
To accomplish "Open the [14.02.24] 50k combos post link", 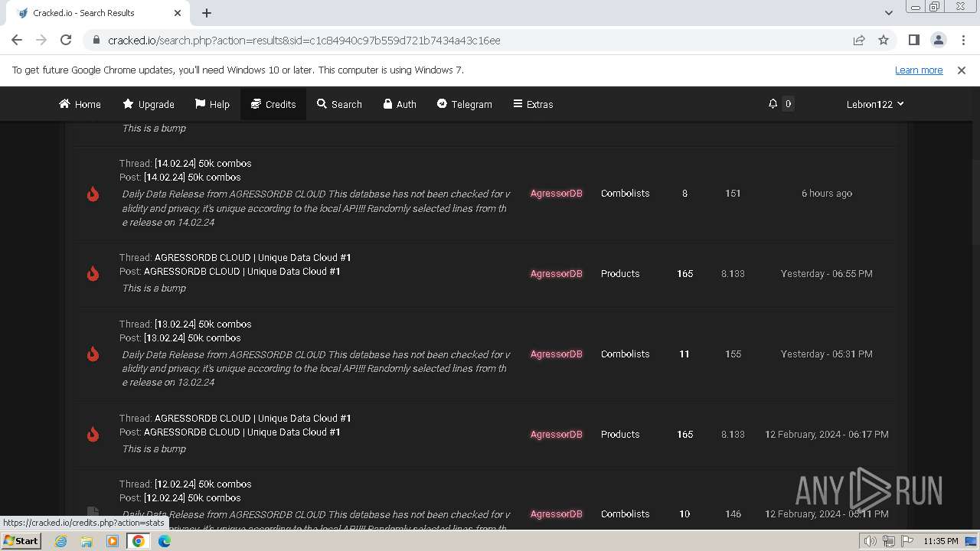I will click(192, 177).
